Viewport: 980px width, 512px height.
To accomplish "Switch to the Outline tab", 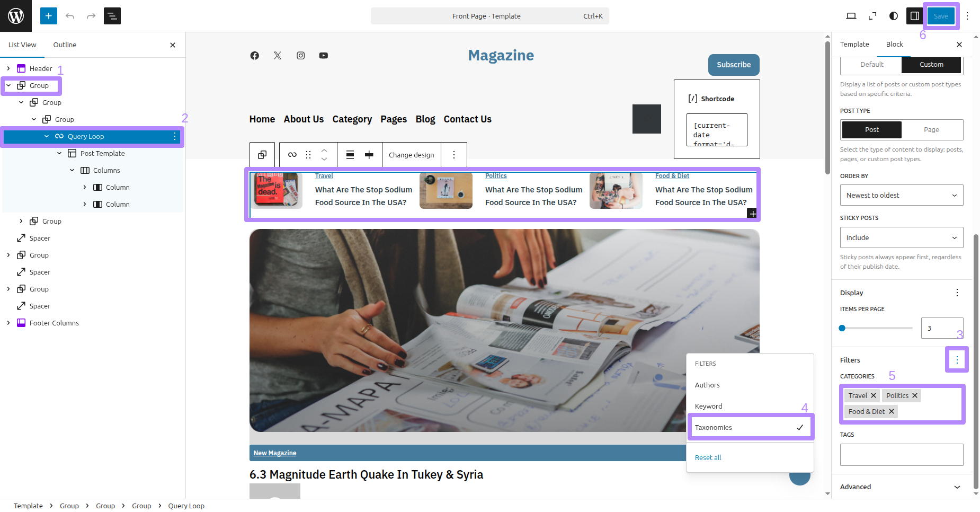I will (x=65, y=45).
